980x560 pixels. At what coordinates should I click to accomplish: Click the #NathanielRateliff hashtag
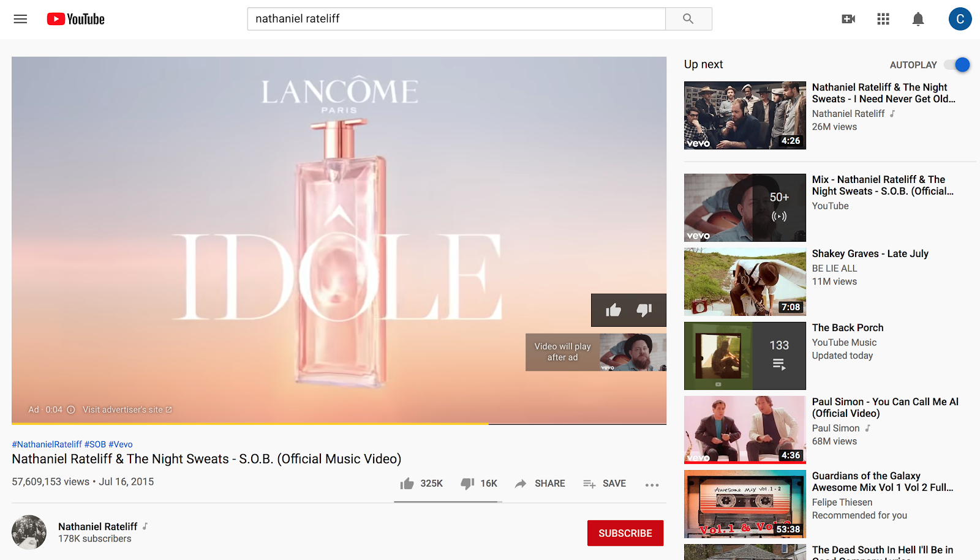pos(47,444)
